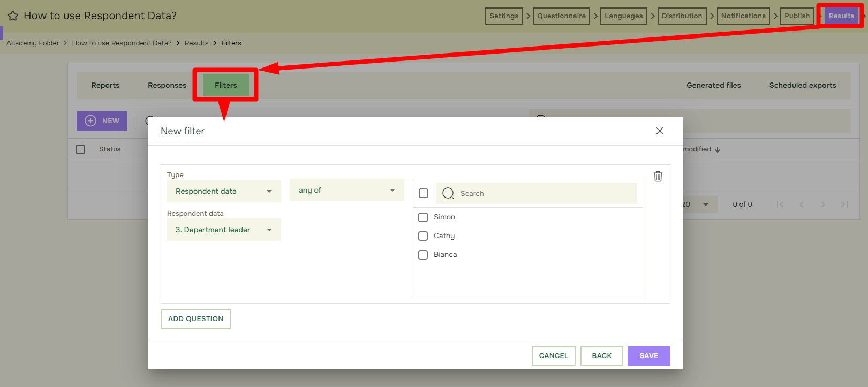Click the Status column header
Screen dimensions: 868x387
pos(110,149)
